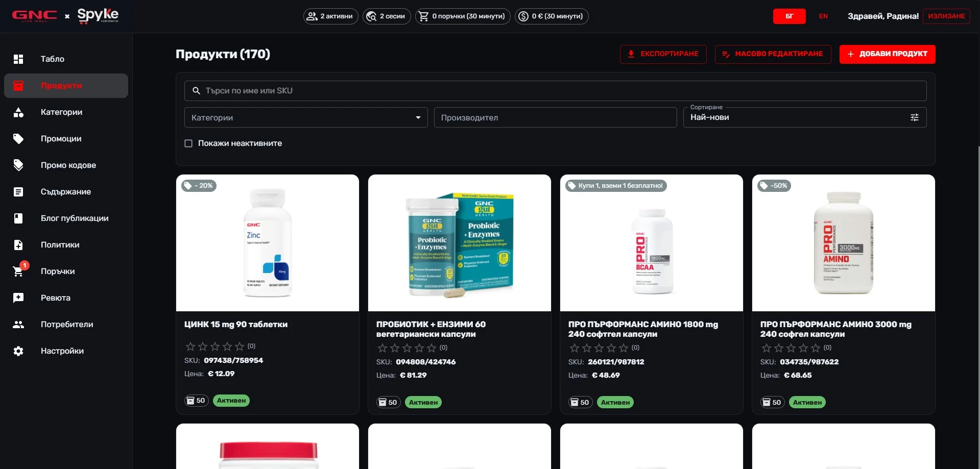980x469 pixels.
Task: Click the 0 поръчки cart chip
Action: 463,16
